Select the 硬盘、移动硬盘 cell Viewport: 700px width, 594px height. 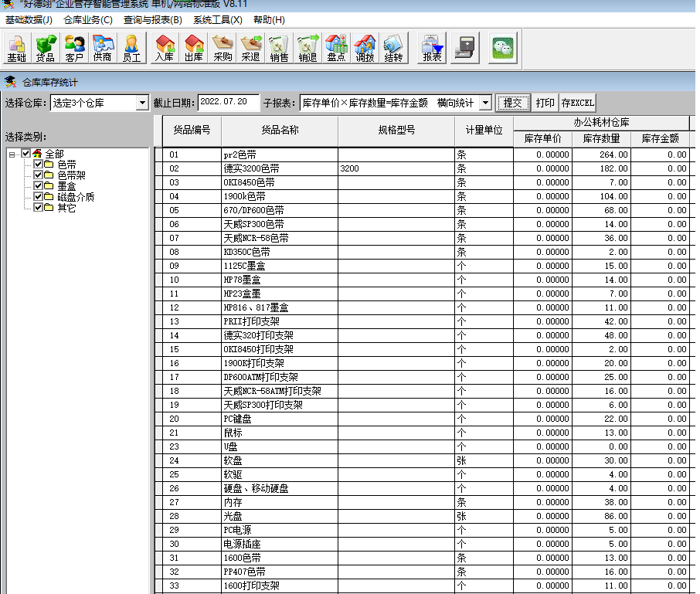(x=280, y=488)
